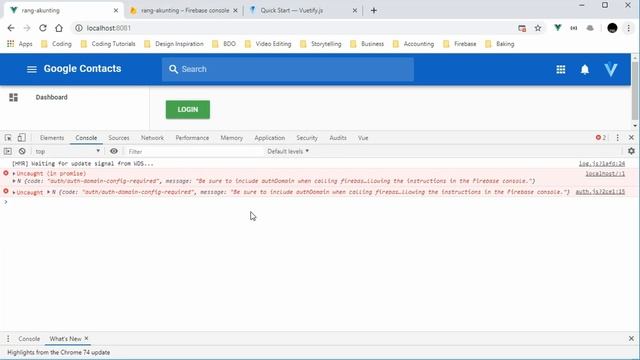Expand the first Uncaught in promise error
This screenshot has width=640, height=360.
point(14,173)
